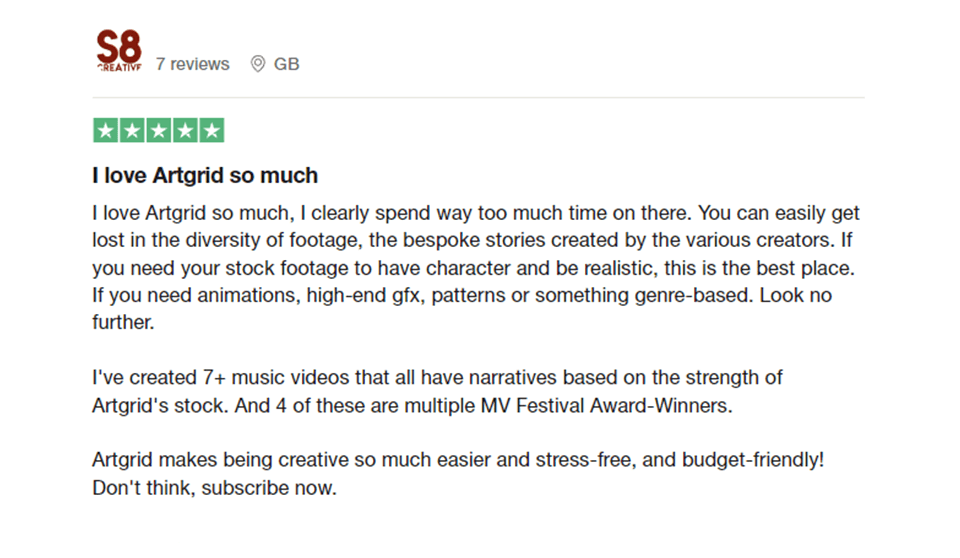
Task: Click the 'Don't think, subscribe now.' sentence
Action: pyautogui.click(x=214, y=489)
